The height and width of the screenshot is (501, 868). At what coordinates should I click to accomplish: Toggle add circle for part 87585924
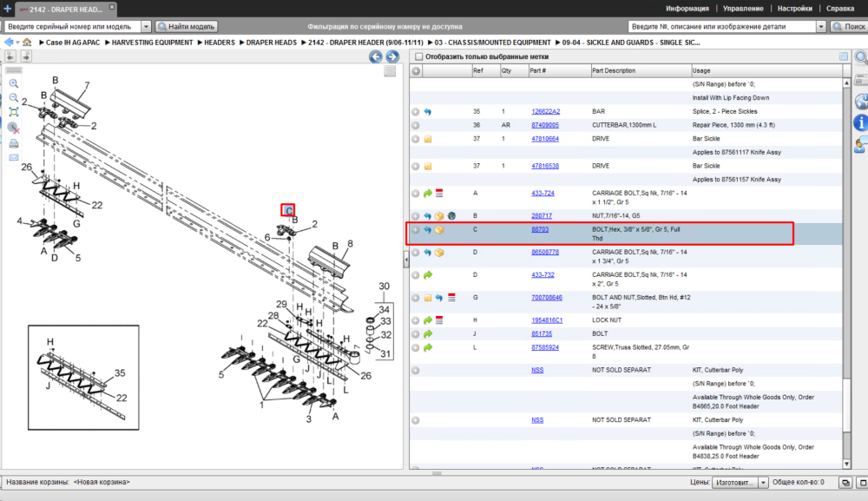click(416, 347)
